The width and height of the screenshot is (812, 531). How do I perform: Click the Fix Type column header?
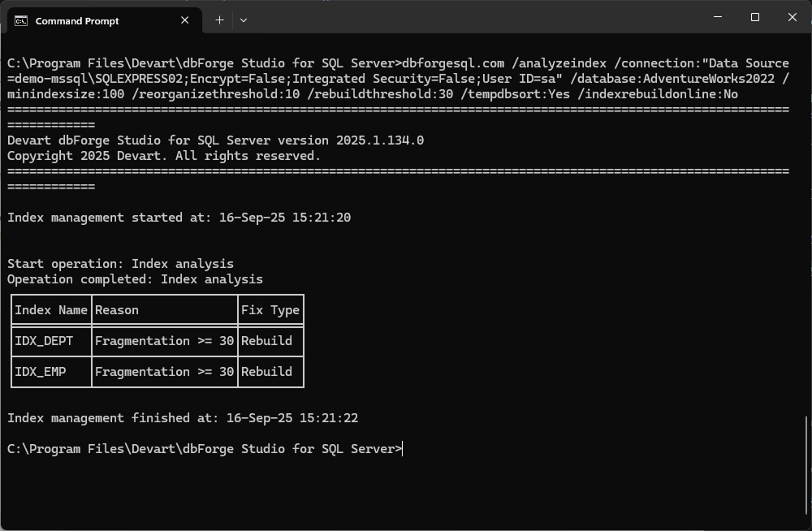[270, 309]
